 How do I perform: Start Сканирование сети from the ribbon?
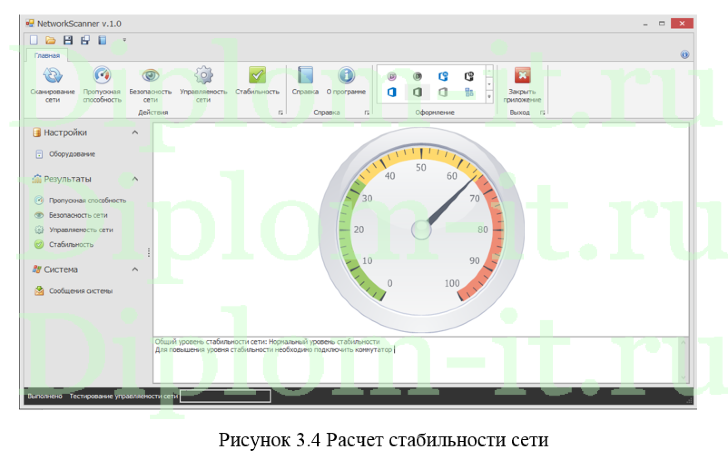point(52,84)
